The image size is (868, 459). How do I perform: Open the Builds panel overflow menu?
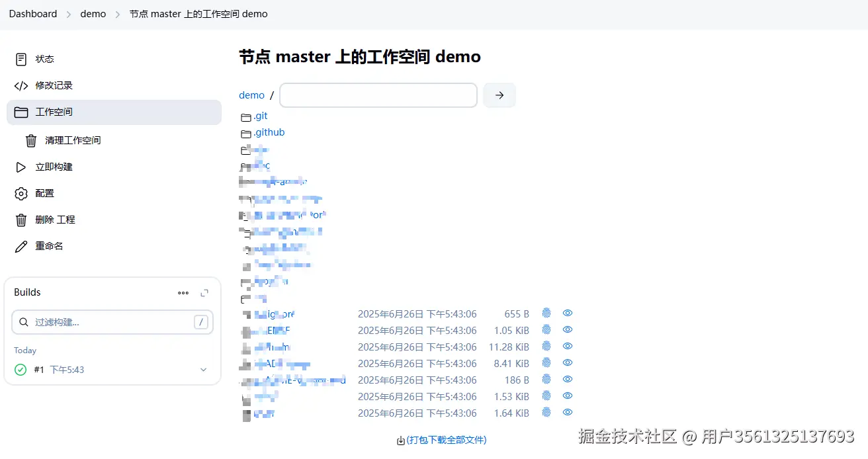183,292
